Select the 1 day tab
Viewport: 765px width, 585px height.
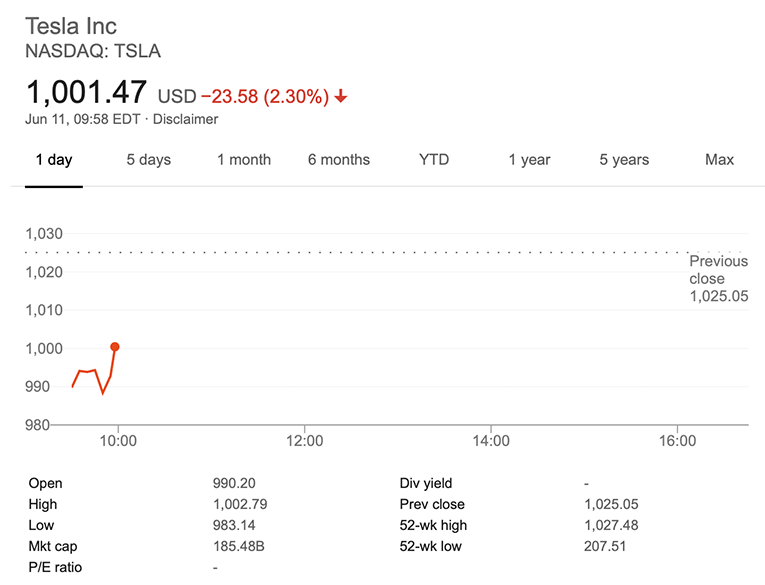54,160
